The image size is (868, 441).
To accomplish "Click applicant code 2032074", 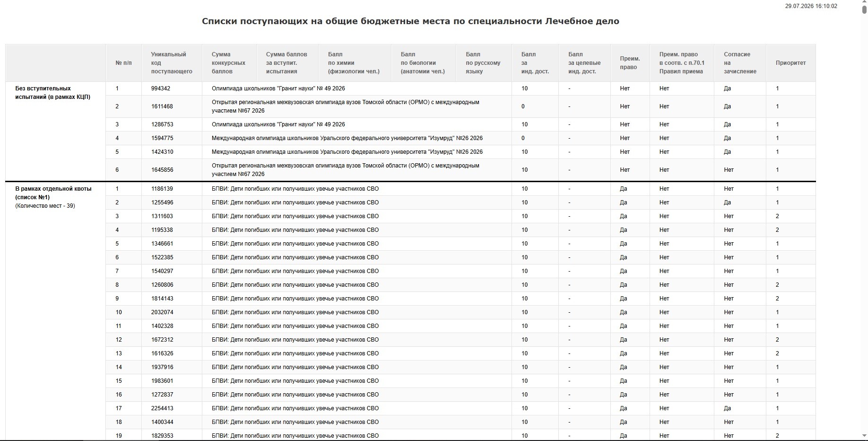I will (162, 312).
